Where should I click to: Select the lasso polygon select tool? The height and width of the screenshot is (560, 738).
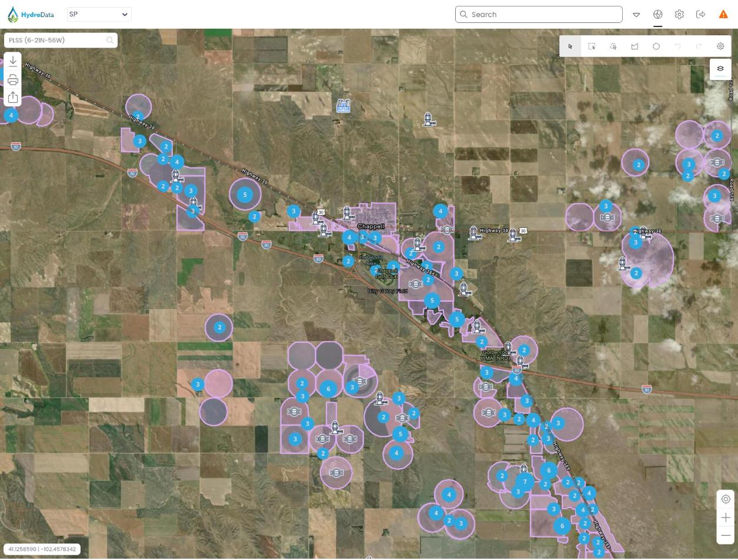[x=613, y=46]
